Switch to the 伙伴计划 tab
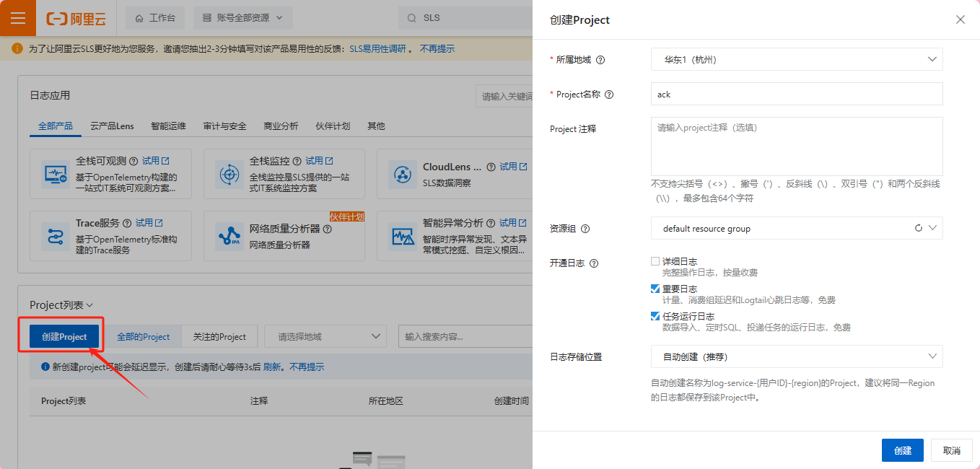 click(333, 126)
